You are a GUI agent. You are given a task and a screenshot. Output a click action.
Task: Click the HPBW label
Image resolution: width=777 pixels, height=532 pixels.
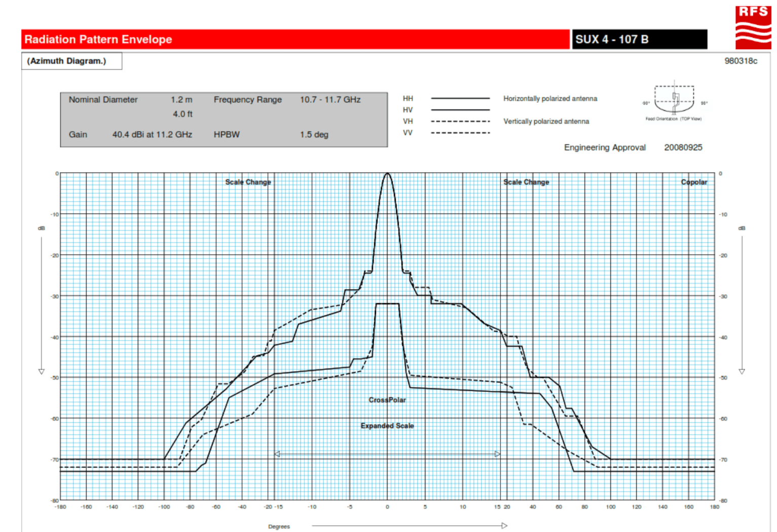226,135
